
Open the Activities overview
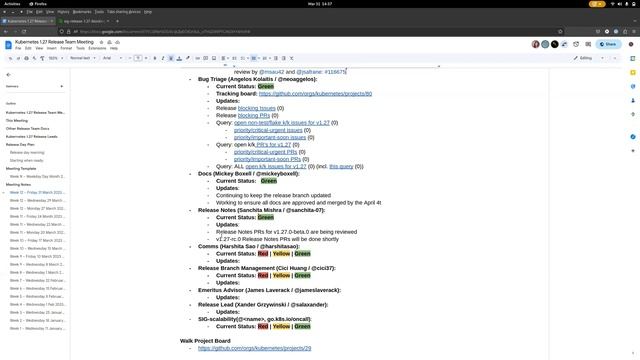12,4
